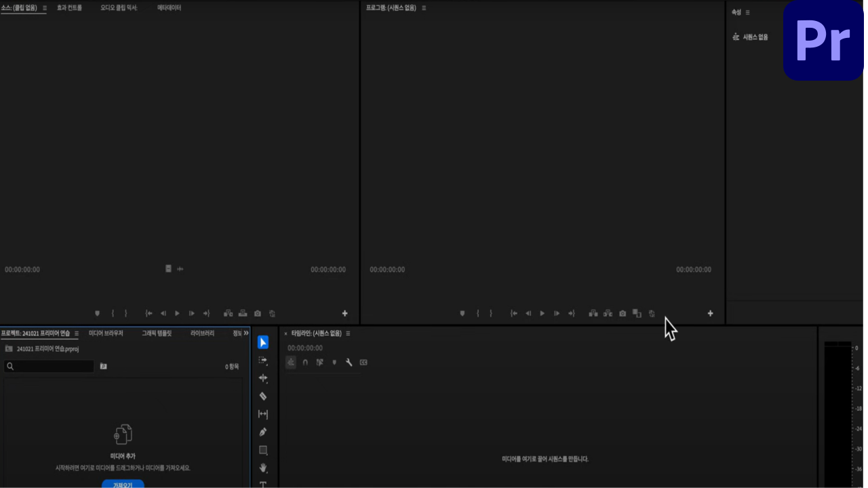Image resolution: width=868 pixels, height=488 pixels.
Task: Play clip in Source monitor
Action: click(x=178, y=313)
